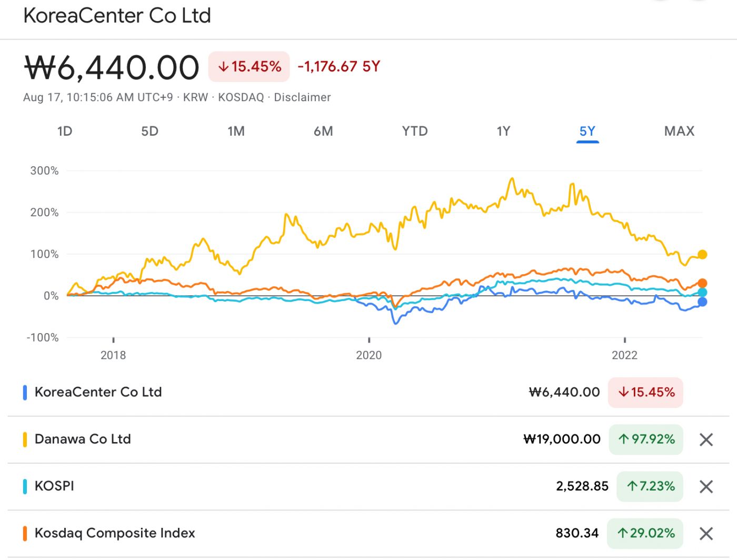Remove KOSPI from the comparison list
The image size is (737, 560).
tap(706, 486)
